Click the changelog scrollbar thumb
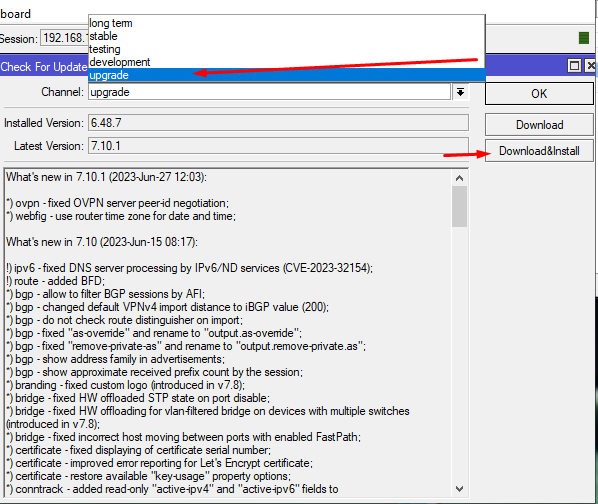The image size is (598, 504). (x=460, y=207)
